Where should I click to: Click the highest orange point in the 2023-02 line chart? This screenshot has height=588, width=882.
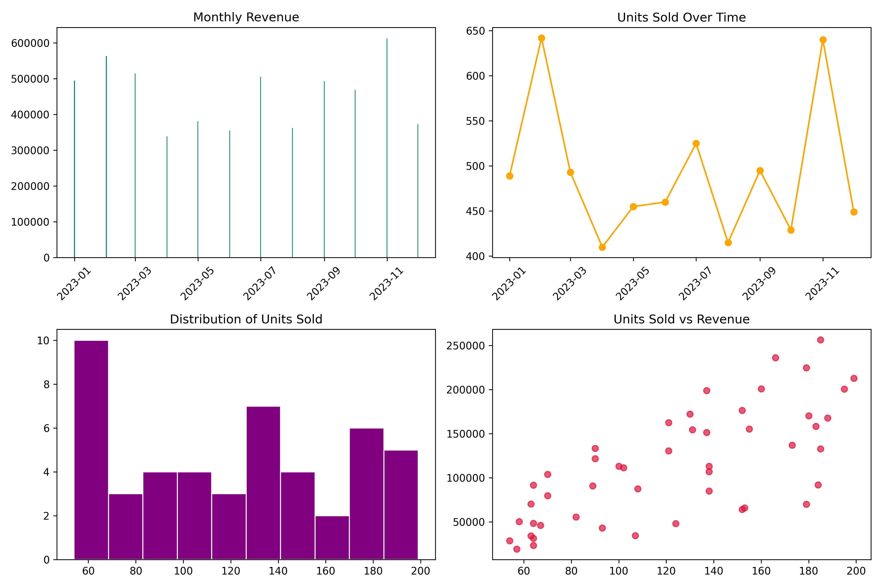click(x=541, y=38)
